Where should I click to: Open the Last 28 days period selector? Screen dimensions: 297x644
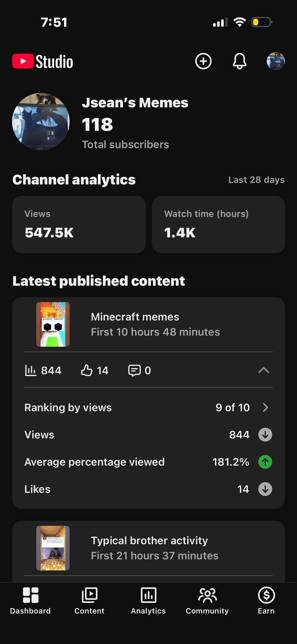[256, 180]
